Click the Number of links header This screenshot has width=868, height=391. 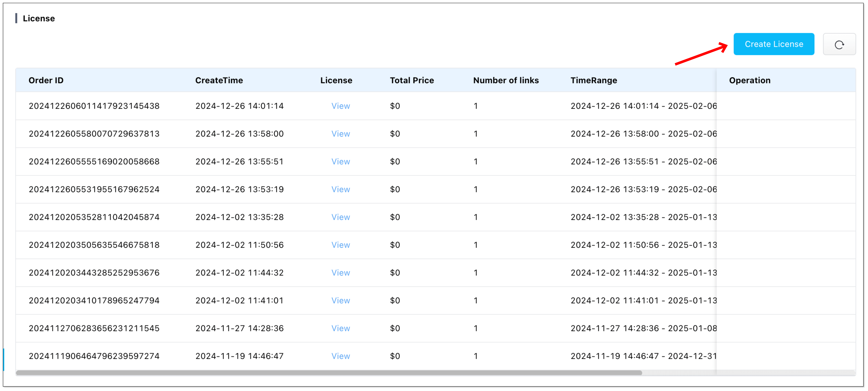506,80
